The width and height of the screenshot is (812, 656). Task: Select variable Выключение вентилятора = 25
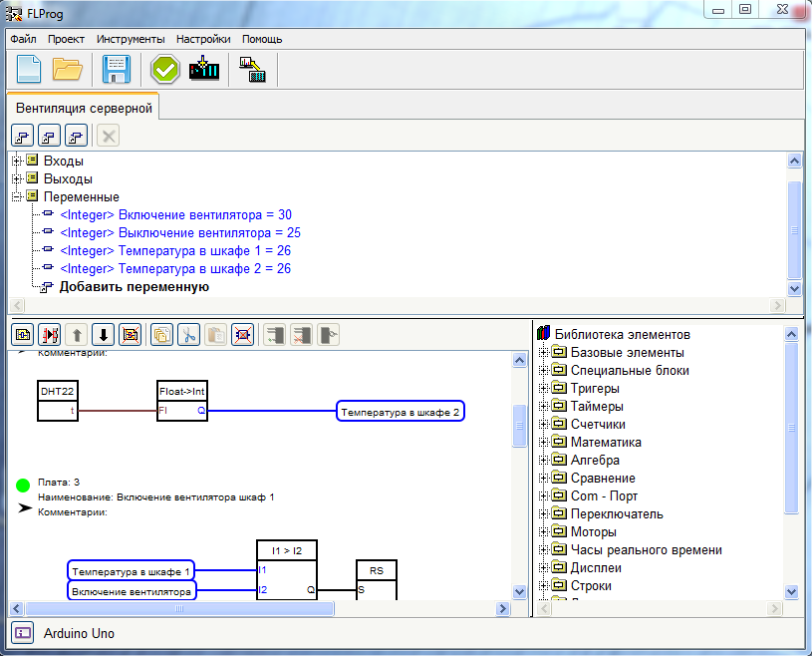180,232
